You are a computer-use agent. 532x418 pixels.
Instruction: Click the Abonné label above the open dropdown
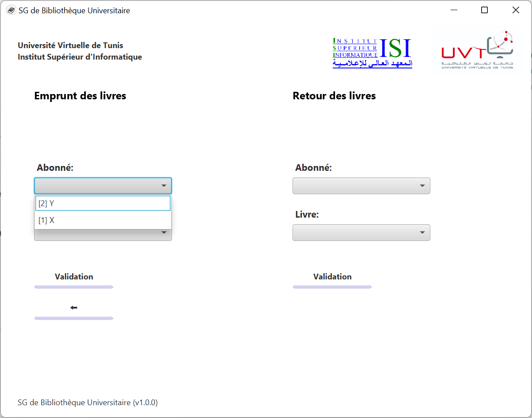pyautogui.click(x=55, y=168)
